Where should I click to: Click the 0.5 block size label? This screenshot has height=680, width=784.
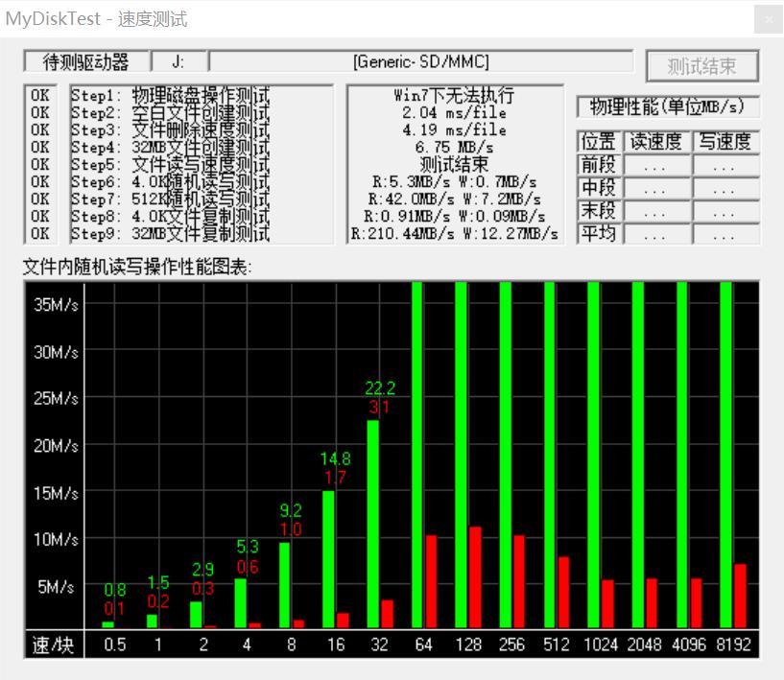(115, 645)
